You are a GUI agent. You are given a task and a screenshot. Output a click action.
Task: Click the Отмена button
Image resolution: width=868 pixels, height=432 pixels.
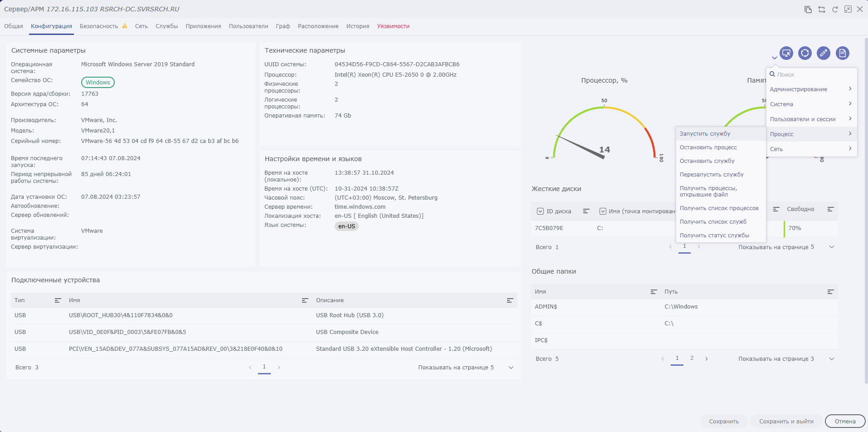[x=845, y=422]
